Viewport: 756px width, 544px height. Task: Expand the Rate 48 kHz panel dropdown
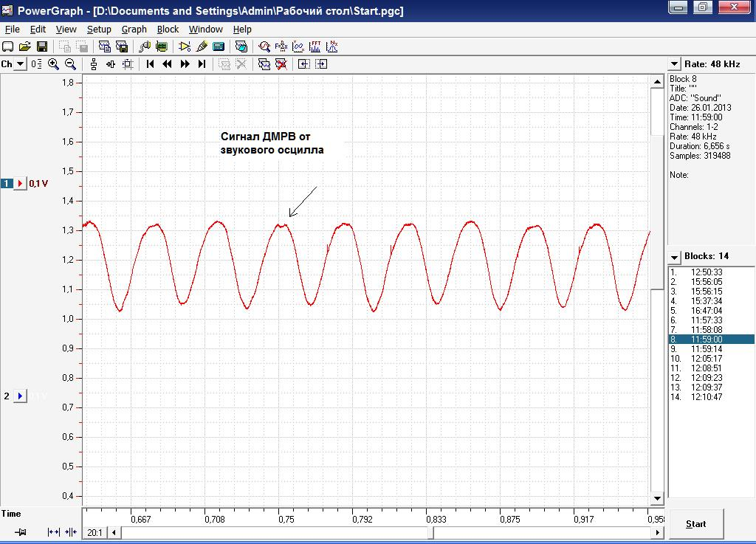673,64
